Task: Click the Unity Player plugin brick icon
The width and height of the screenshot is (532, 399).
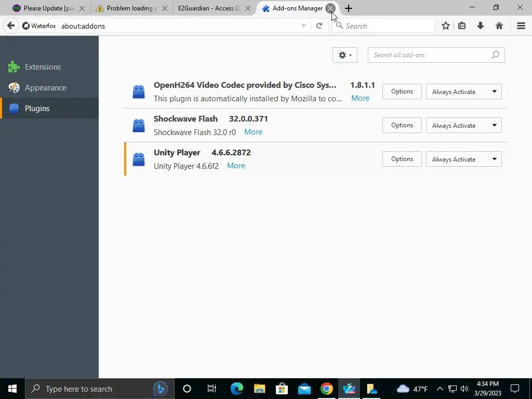Action: 138,159
